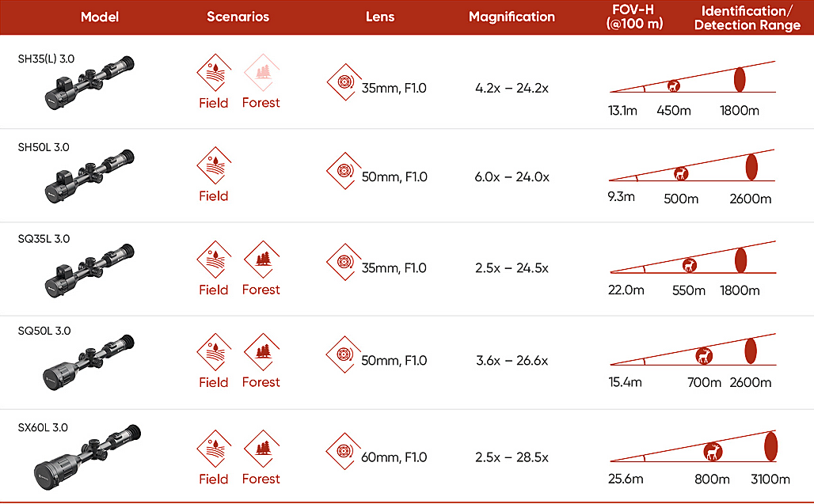This screenshot has height=504, width=814.
Task: Click the deer icon above 800m
Action: click(x=713, y=452)
